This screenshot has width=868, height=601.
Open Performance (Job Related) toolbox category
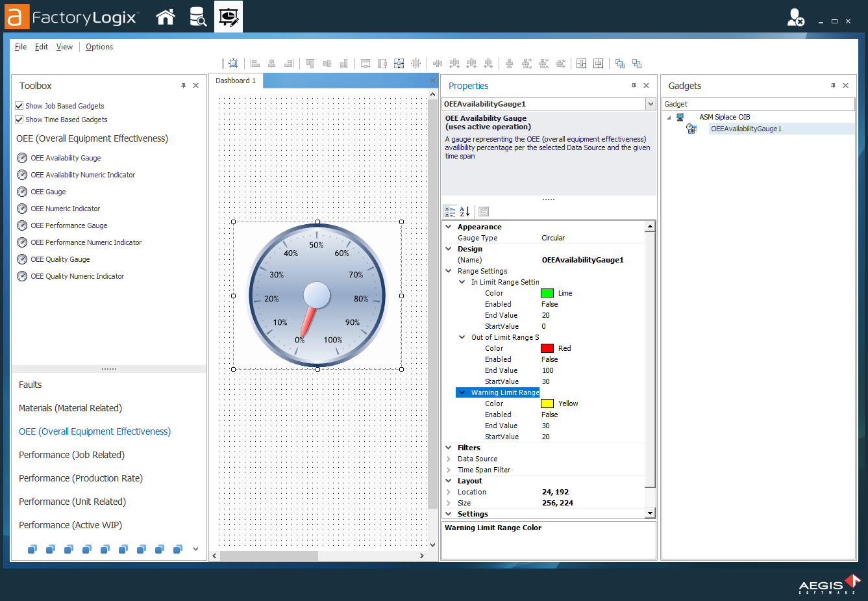(x=71, y=455)
